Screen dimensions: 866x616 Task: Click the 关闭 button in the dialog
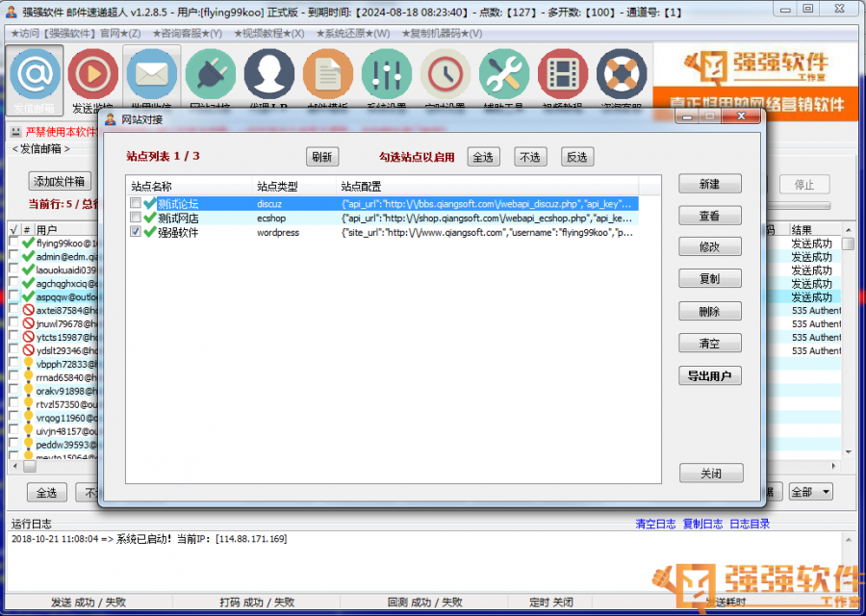[x=711, y=474]
